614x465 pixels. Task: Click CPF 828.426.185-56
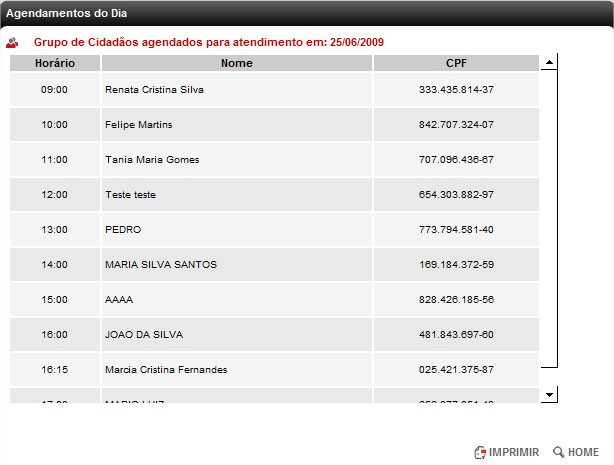click(x=456, y=300)
